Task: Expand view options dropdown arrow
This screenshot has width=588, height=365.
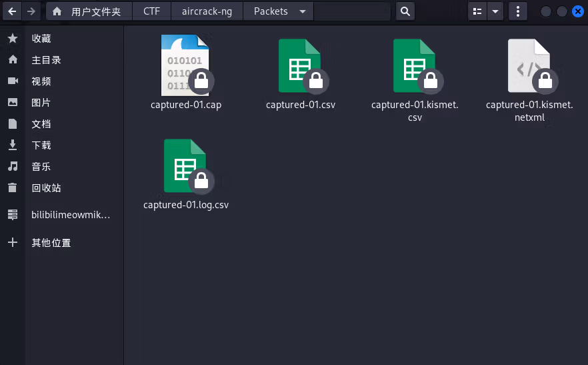Action: point(495,11)
